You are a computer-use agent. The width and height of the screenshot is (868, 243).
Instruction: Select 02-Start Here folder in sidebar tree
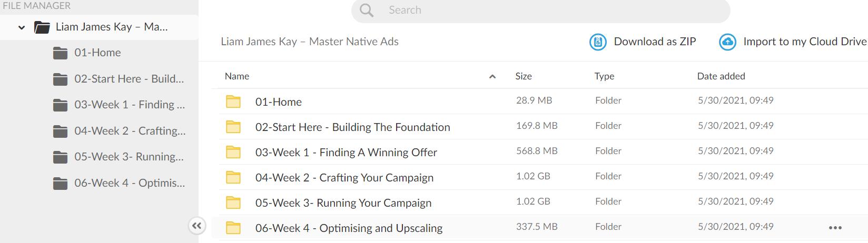(x=129, y=79)
